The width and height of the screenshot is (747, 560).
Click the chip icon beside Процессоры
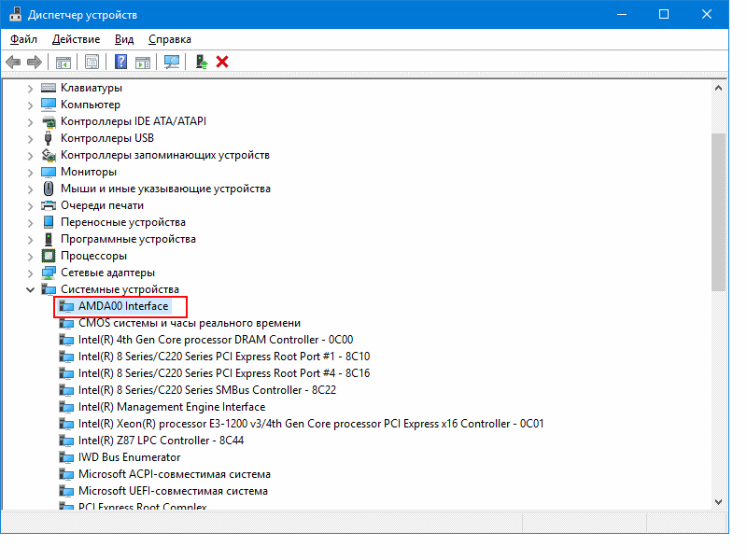[x=49, y=256]
